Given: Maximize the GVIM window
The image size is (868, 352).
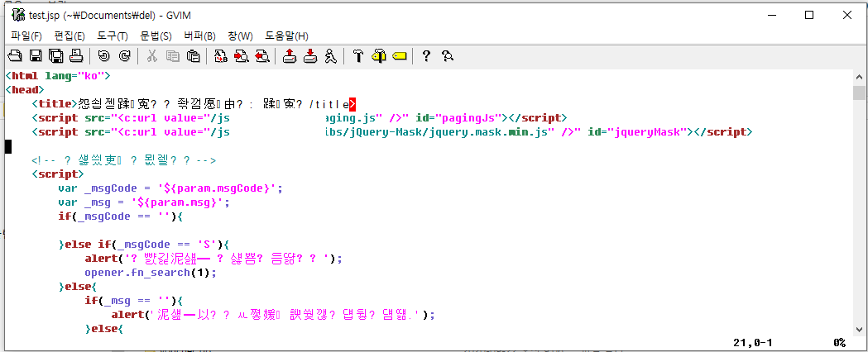Looking at the screenshot, I should click(x=808, y=16).
